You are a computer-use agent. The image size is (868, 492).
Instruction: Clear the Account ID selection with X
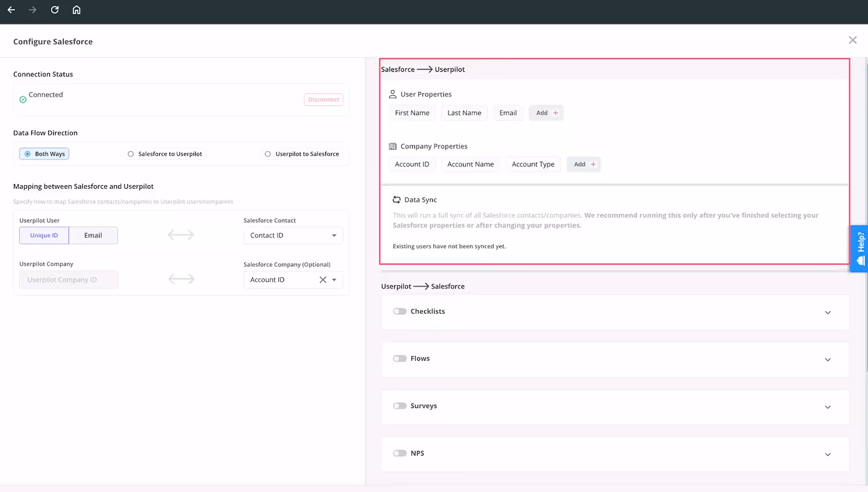pyautogui.click(x=323, y=280)
